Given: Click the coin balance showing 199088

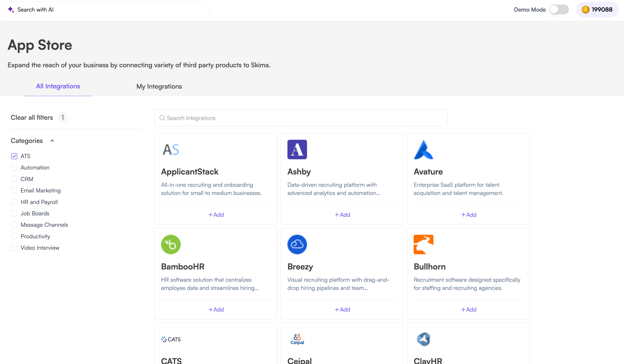Looking at the screenshot, I should pyautogui.click(x=597, y=9).
